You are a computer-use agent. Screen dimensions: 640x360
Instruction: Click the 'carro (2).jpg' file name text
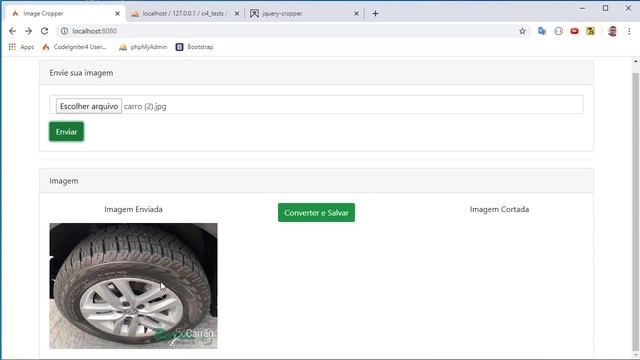(145, 107)
